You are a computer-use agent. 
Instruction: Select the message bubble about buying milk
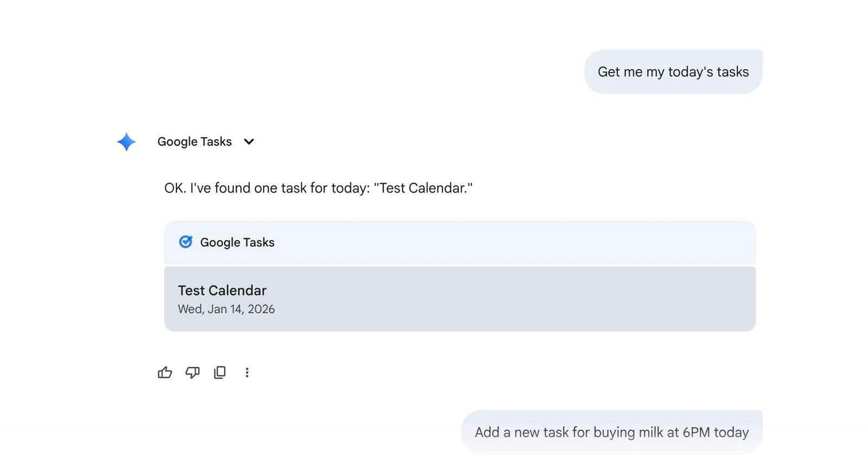[x=612, y=432]
